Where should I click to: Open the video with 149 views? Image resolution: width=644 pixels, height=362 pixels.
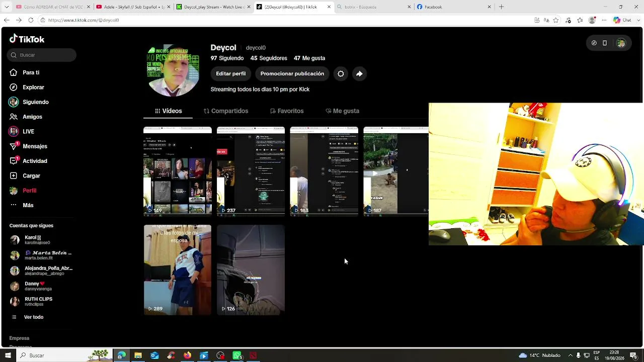178,171
